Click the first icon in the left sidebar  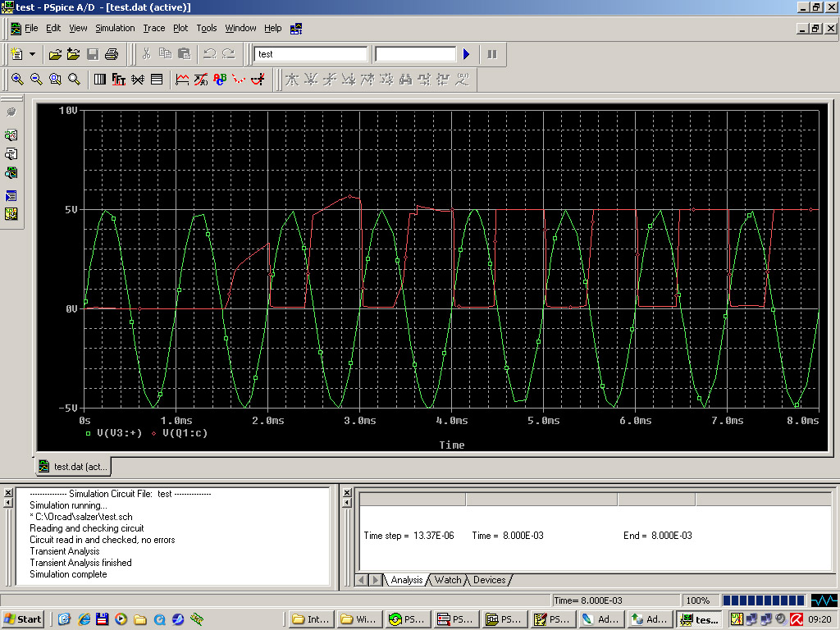(11, 112)
